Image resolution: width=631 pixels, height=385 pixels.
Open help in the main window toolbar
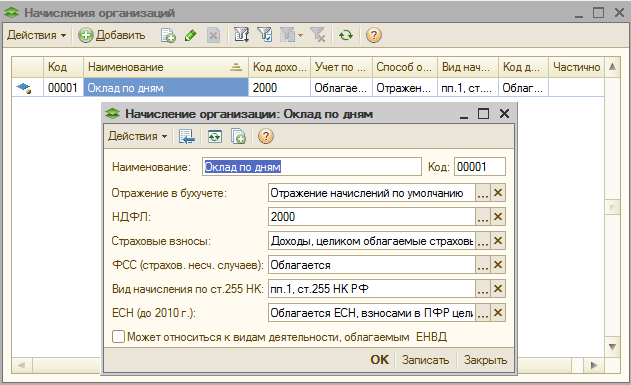(373, 35)
